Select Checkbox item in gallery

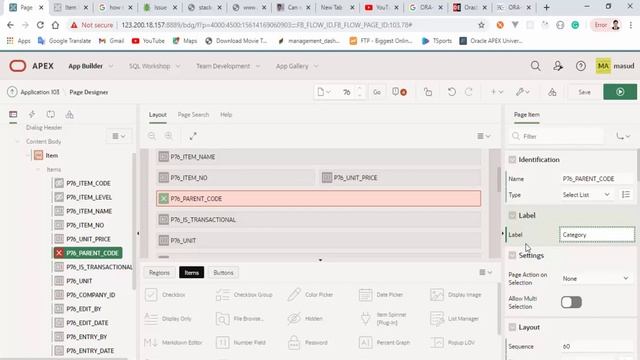tap(166, 294)
